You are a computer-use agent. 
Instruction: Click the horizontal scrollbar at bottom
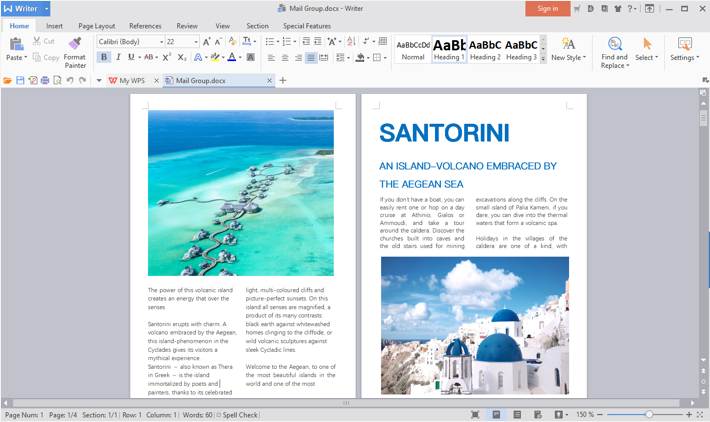[347, 403]
